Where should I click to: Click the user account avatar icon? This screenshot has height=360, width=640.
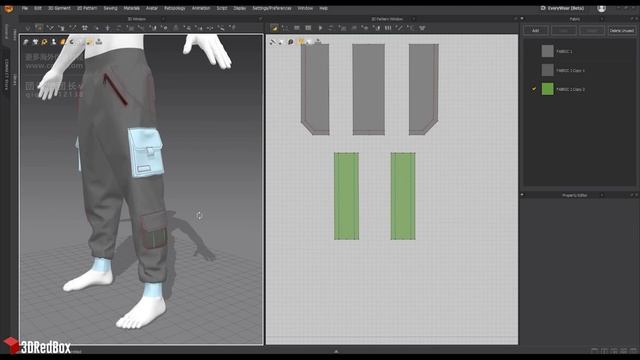pyautogui.click(x=601, y=8)
